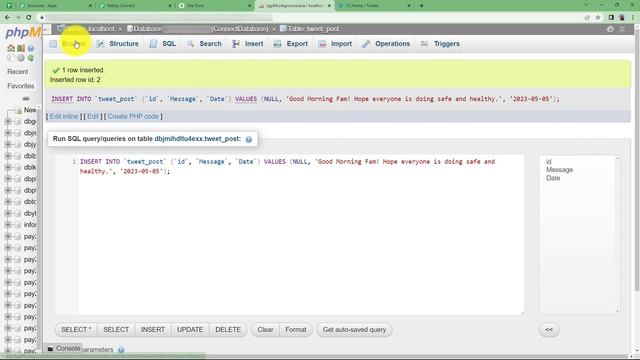
Task: Open the Console bar at bottom
Action: pyautogui.click(x=64, y=349)
